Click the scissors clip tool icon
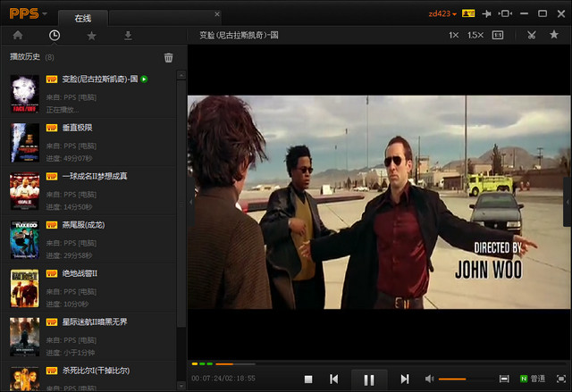The image size is (572, 392). (531, 36)
